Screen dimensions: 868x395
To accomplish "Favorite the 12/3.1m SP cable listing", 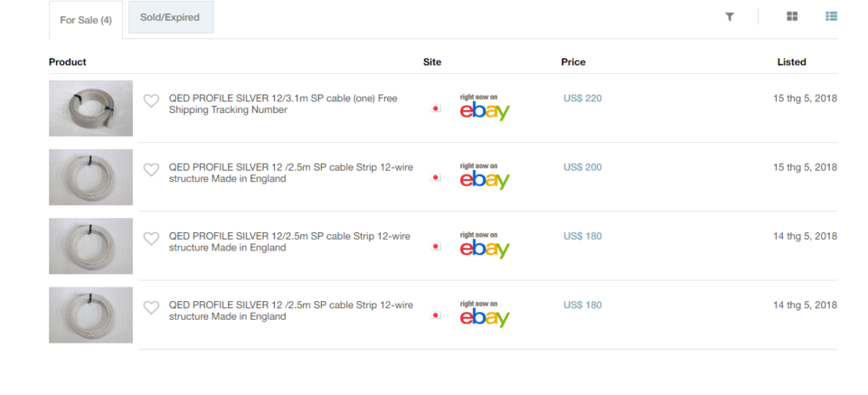I will tap(151, 100).
